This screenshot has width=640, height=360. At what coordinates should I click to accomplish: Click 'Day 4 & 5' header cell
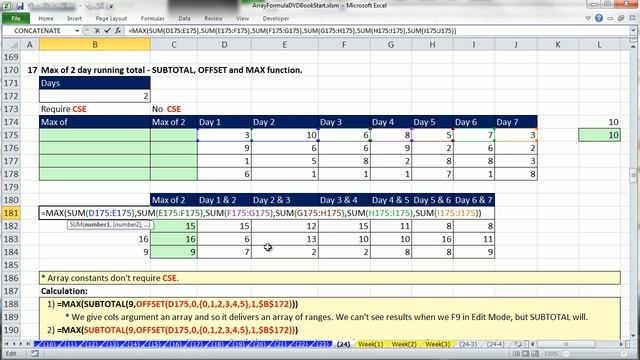[391, 200]
